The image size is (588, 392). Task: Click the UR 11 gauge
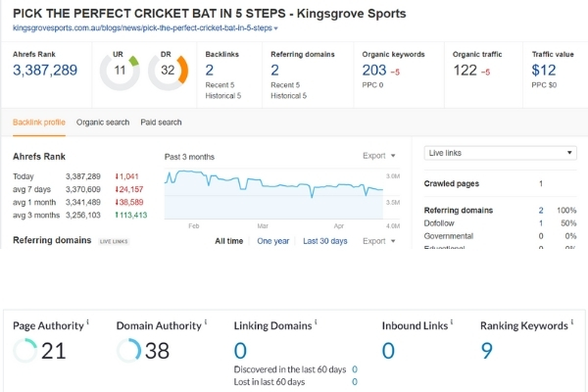click(x=120, y=72)
